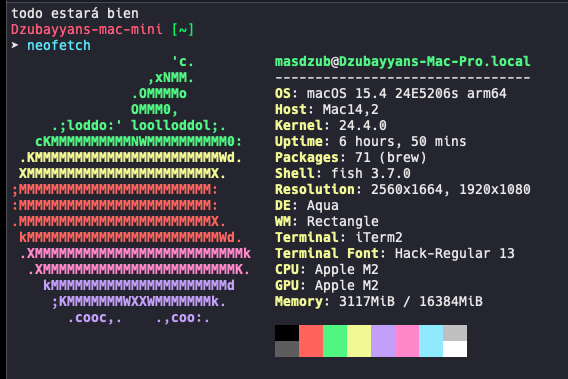Click the 'Shell: fish 3.7.0' line
The image size is (568, 379).
(343, 174)
